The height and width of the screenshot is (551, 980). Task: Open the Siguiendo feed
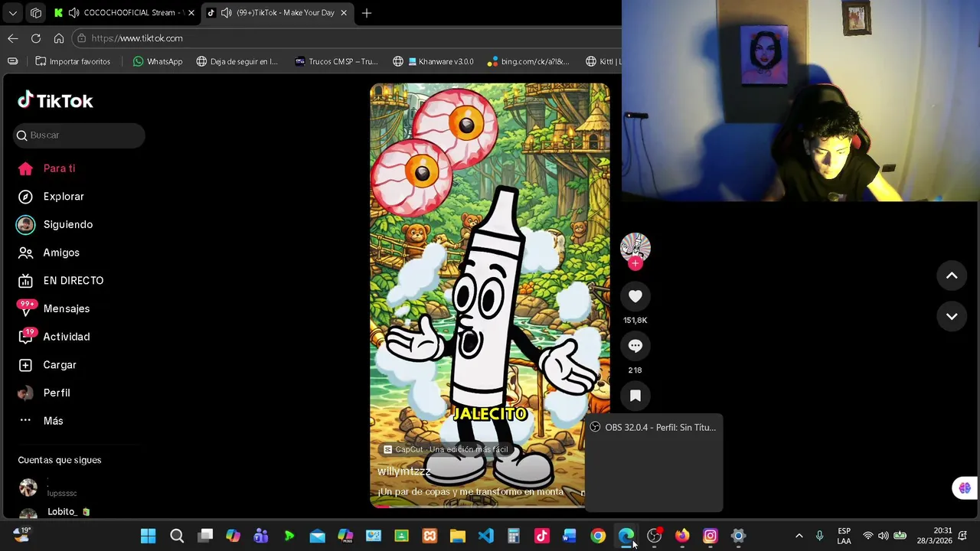coord(55,224)
